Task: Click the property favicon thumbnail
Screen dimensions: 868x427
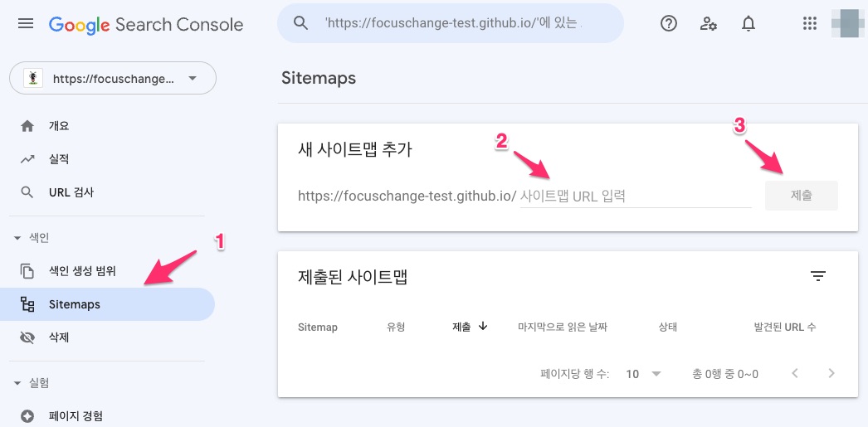Action: pyautogui.click(x=33, y=79)
